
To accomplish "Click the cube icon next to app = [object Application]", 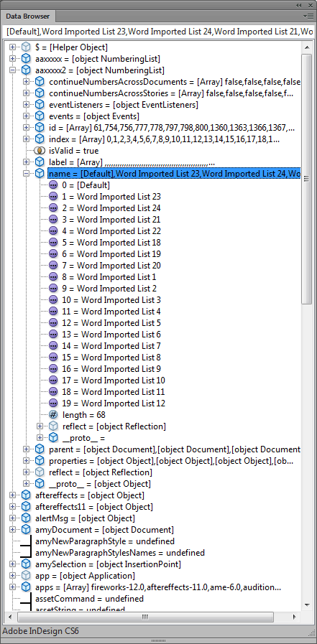I will click(26, 576).
